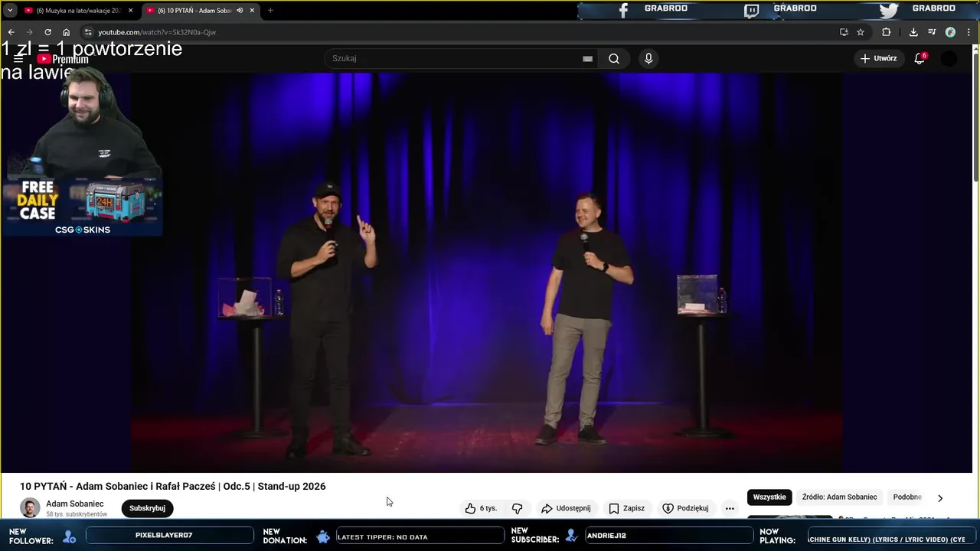Screen dimensions: 980x551
Task: Install or cast page icon in address bar
Action: click(844, 32)
